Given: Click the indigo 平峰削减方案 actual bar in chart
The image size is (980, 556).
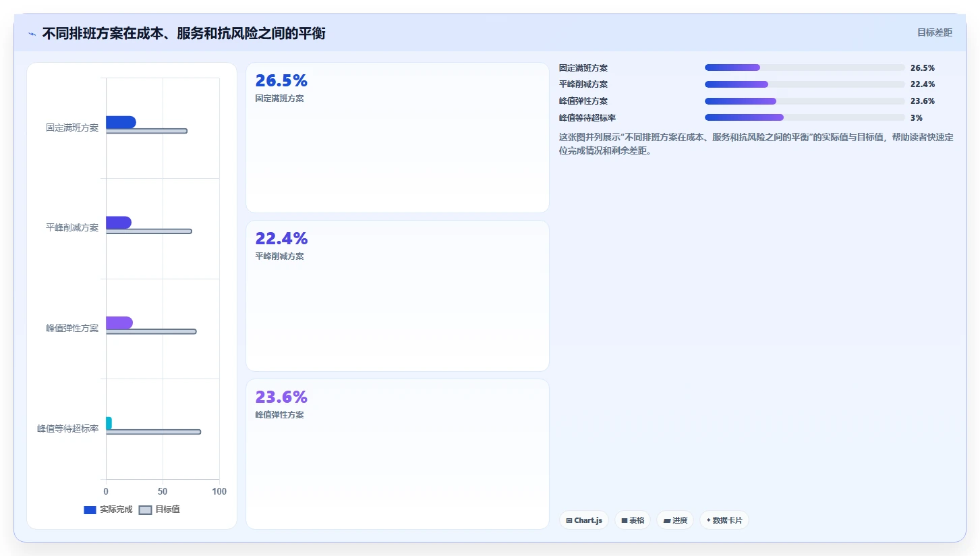Looking at the screenshot, I should coord(119,223).
